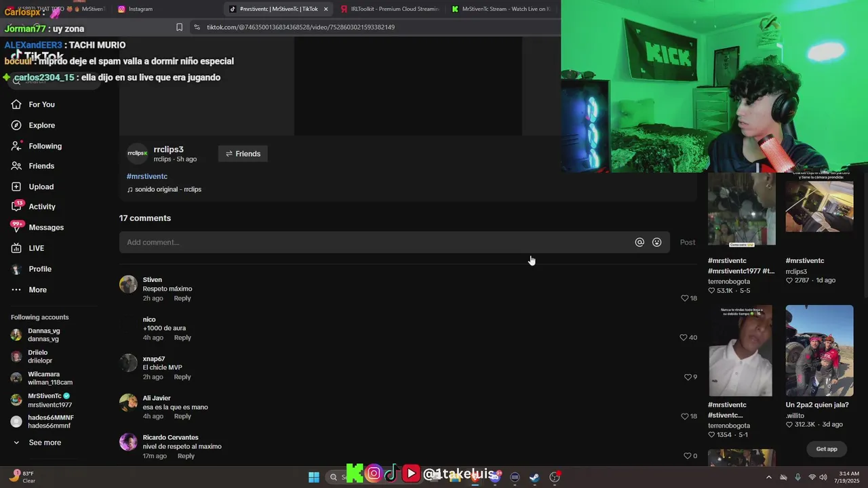Open microphone tray icon
The height and width of the screenshot is (488, 868).
(797, 477)
